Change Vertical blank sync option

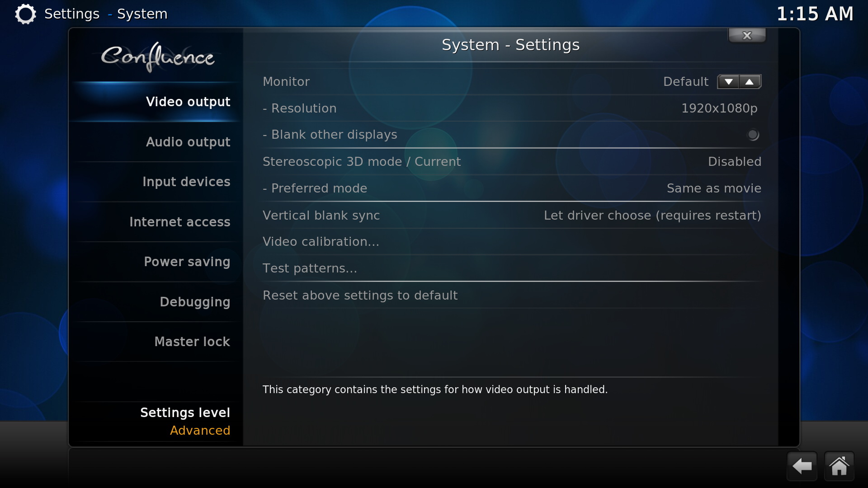coord(512,216)
